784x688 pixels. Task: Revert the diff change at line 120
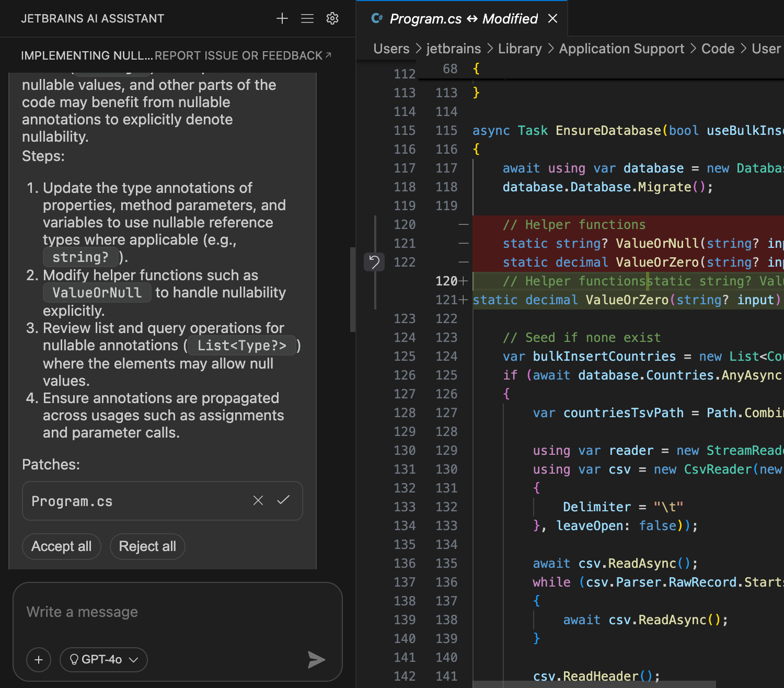click(x=374, y=262)
